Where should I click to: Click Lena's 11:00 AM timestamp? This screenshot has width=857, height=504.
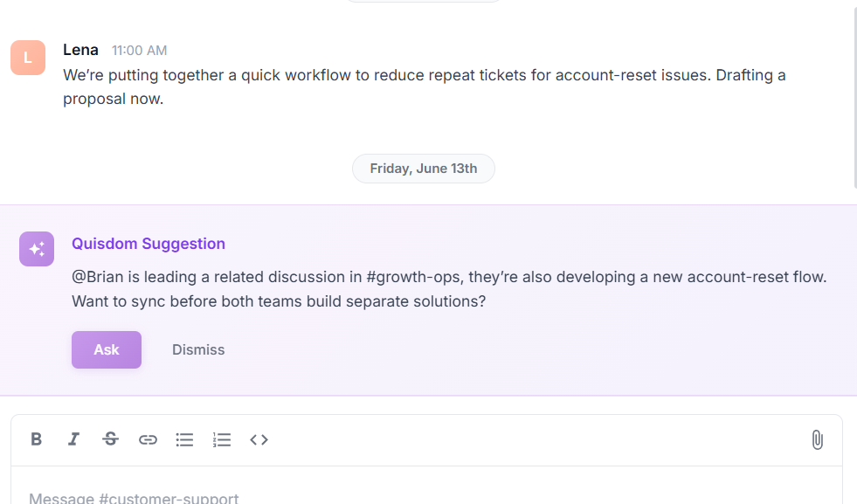point(138,50)
